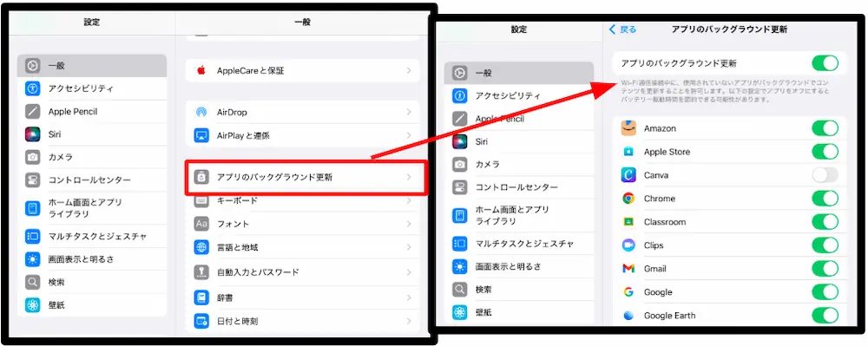The height and width of the screenshot is (346, 868).
Task: Click the 日付と時刻 icon
Action: [201, 321]
